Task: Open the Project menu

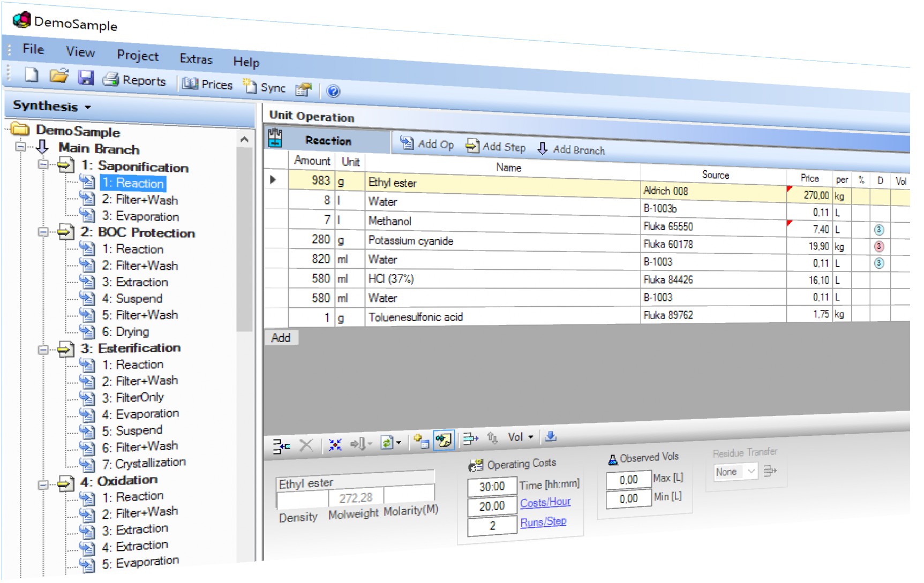Action: (138, 55)
